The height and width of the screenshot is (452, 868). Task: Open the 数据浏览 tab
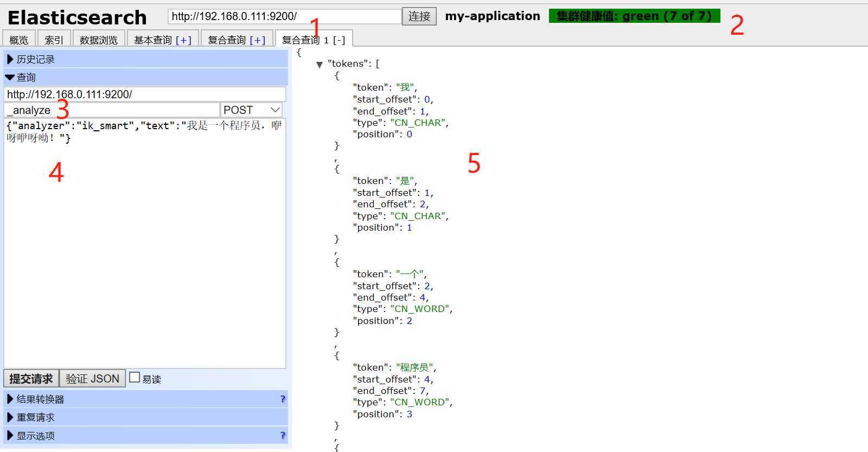(99, 40)
